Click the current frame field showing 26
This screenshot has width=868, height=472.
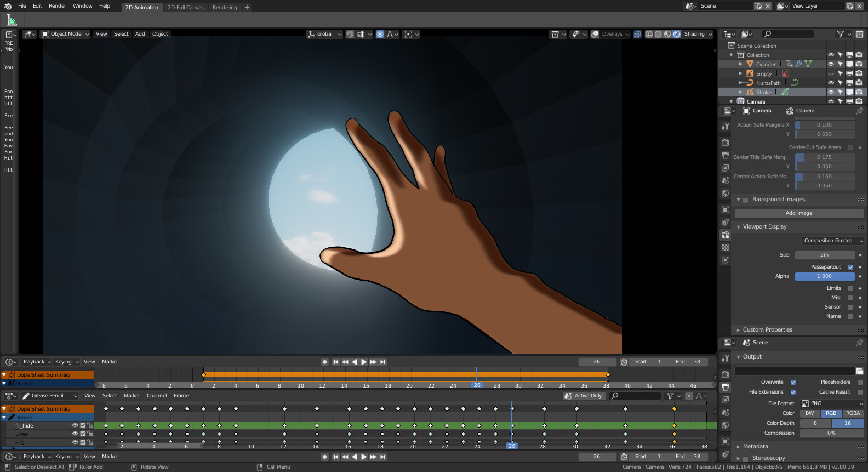597,362
